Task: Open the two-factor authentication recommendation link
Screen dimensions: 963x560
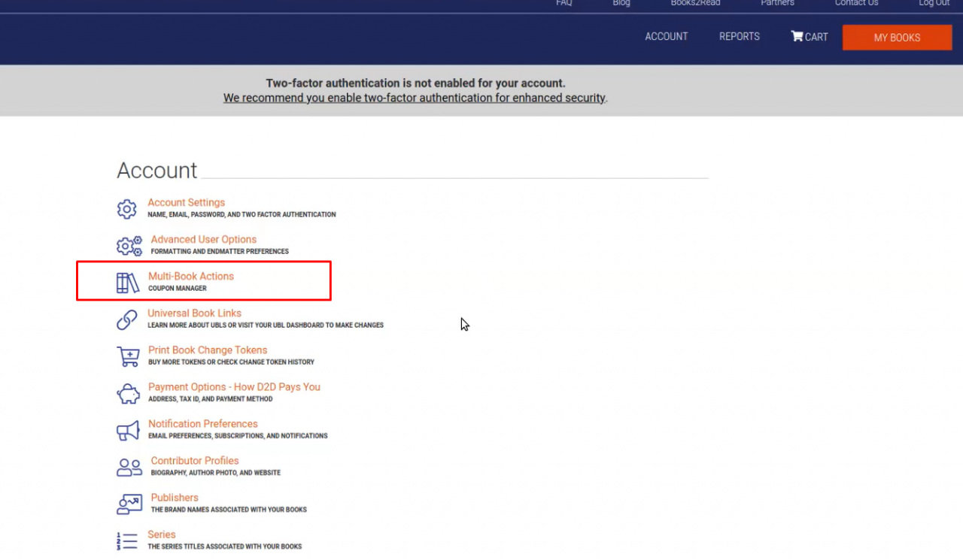Action: coord(414,98)
